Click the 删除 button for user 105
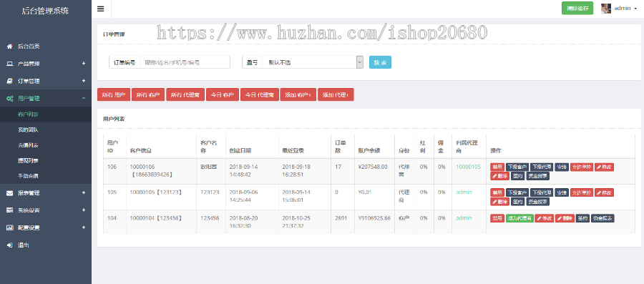This screenshot has height=284, width=644. pos(499,202)
